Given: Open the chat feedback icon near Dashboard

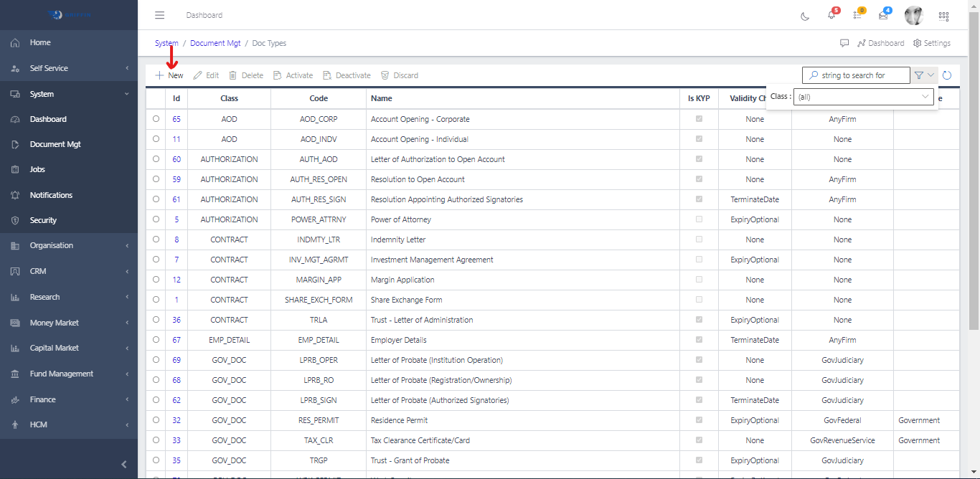Looking at the screenshot, I should click(x=844, y=43).
